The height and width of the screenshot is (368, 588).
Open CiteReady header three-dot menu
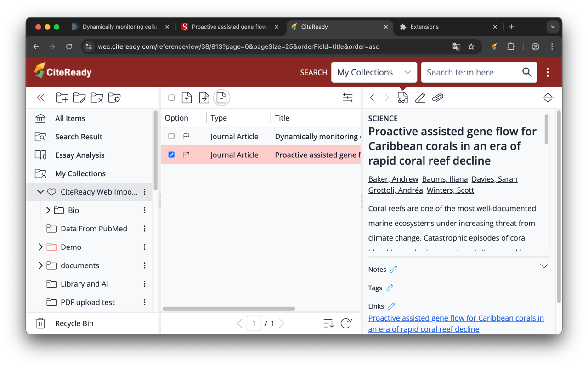coord(548,72)
